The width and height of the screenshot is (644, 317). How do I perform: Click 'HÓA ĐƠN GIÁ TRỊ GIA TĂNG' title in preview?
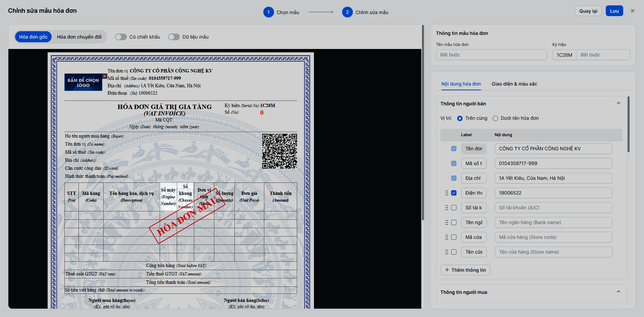pyautogui.click(x=164, y=107)
